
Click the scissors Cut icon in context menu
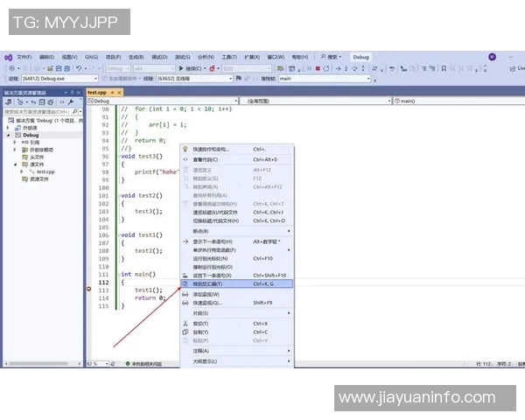(185, 323)
